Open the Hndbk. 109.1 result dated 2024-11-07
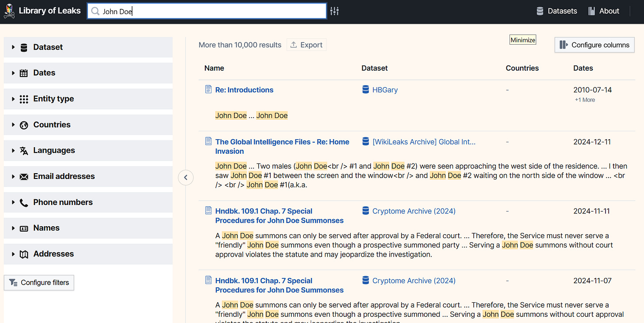 pyautogui.click(x=279, y=285)
